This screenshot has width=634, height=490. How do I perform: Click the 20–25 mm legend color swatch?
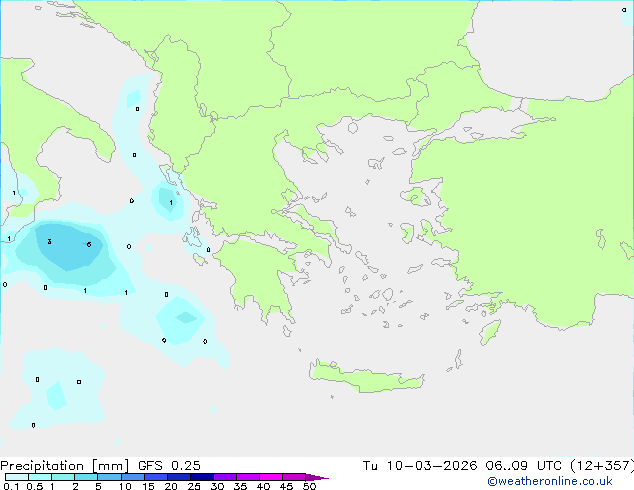(179, 477)
